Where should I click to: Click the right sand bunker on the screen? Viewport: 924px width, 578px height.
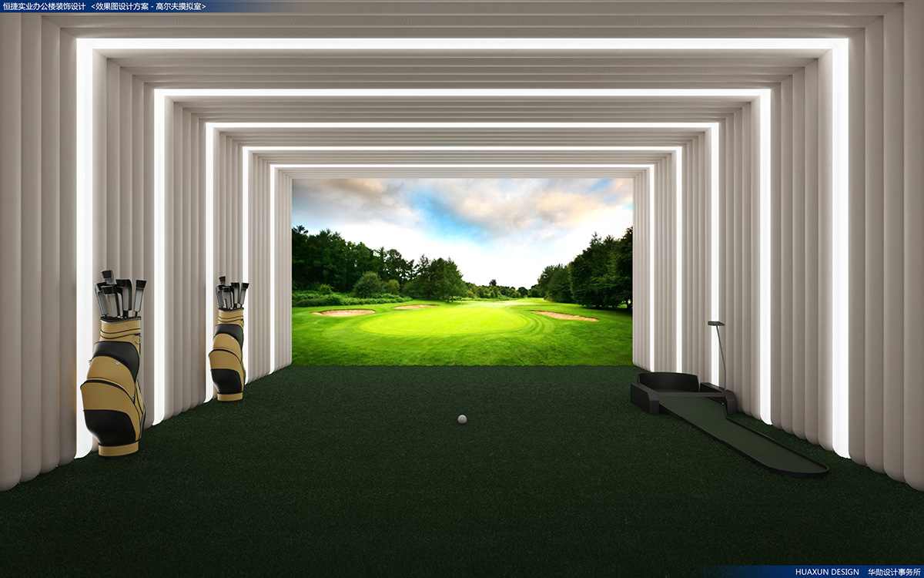[566, 316]
